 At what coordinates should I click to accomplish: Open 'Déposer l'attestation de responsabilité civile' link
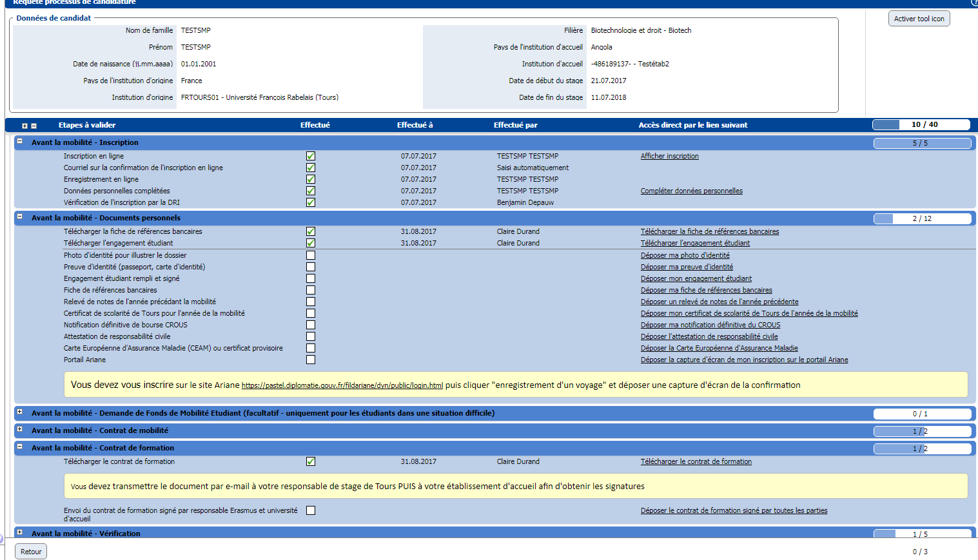[x=709, y=336]
